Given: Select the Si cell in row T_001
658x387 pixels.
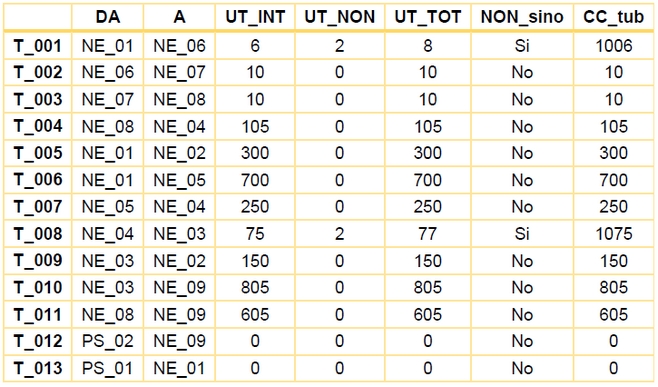Looking at the screenshot, I should (522, 46).
